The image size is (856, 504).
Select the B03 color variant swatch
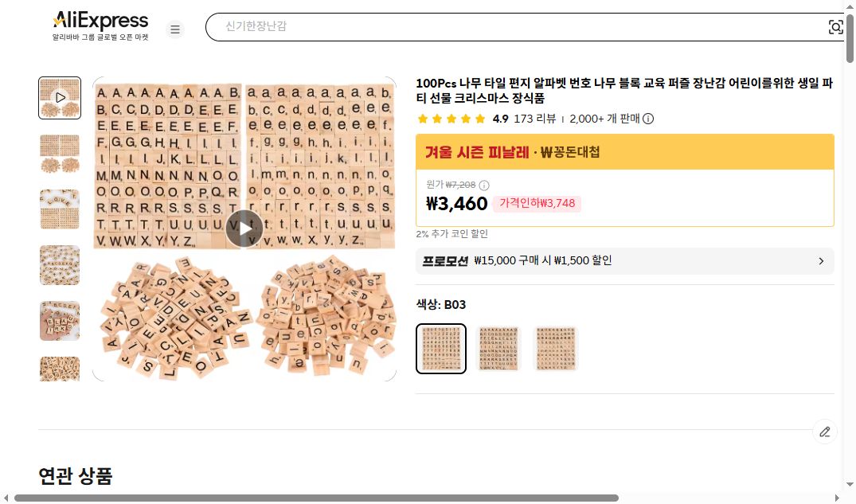[440, 348]
